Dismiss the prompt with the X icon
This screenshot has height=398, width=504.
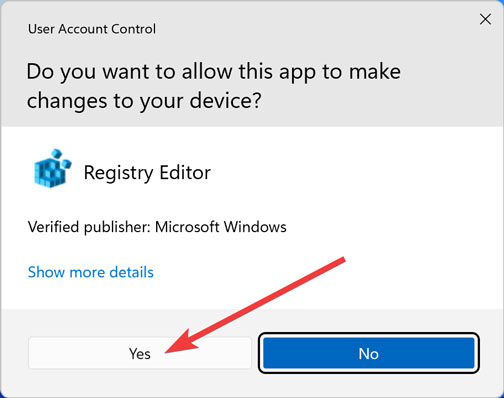[485, 19]
